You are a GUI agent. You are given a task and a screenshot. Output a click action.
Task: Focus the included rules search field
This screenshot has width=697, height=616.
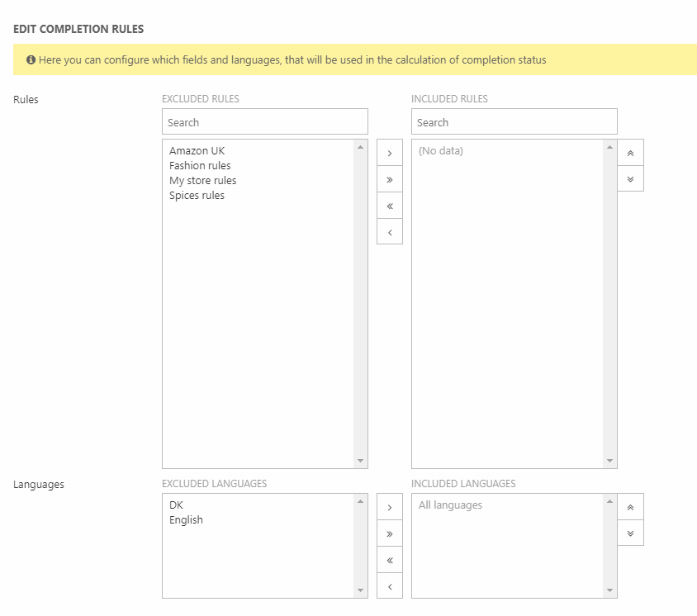[514, 122]
